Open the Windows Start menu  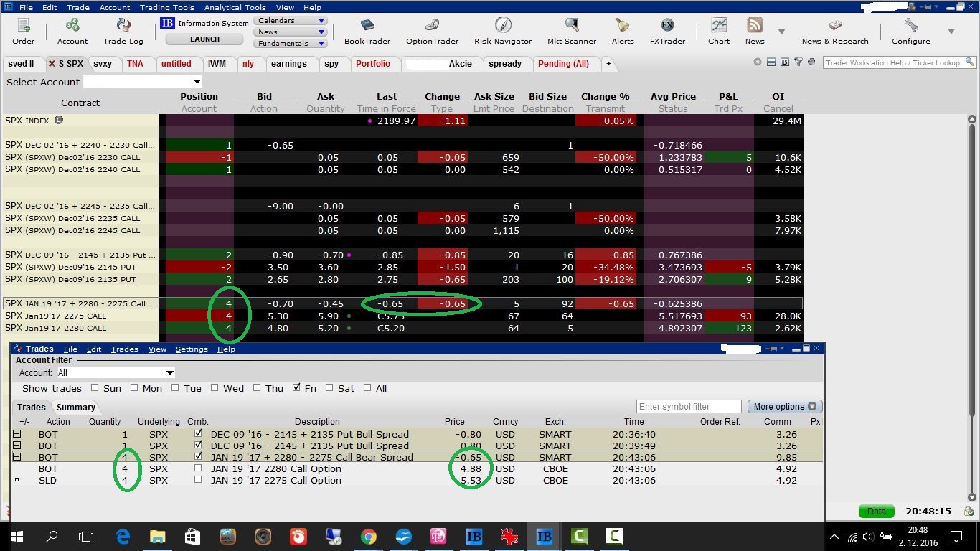point(17,536)
